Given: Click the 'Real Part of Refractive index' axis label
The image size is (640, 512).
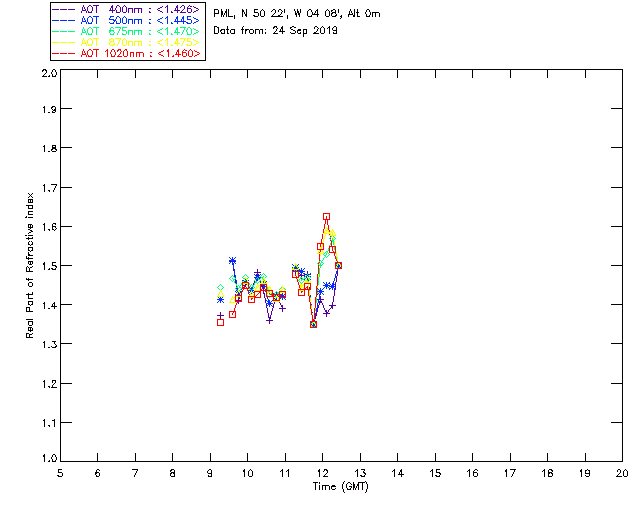Looking at the screenshot, I should coord(29,265).
